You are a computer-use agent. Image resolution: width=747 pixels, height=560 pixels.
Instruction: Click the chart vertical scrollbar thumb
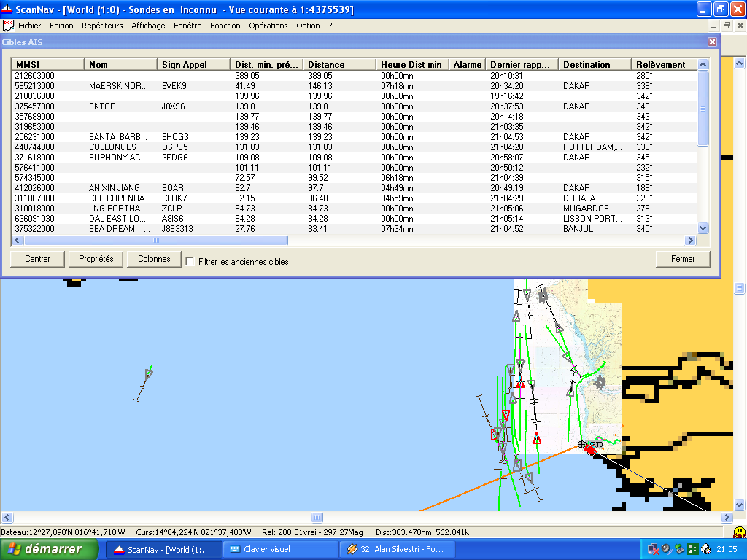pos(739,288)
